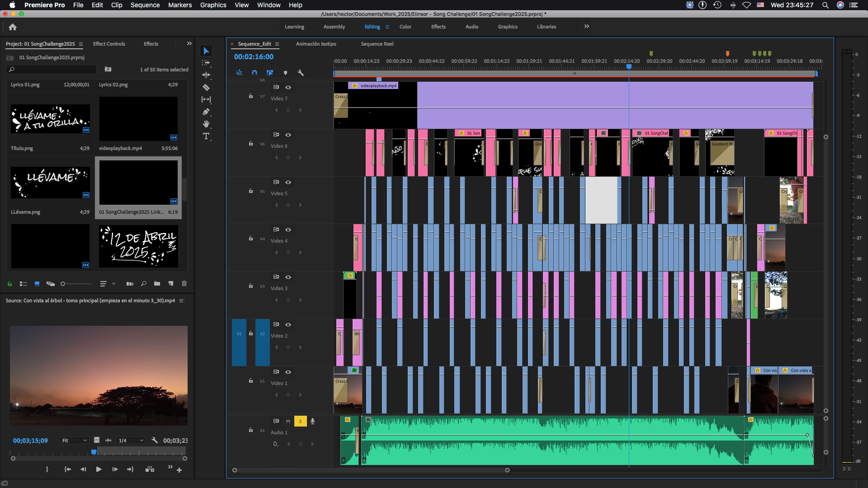The height and width of the screenshot is (488, 868).
Task: Hide Video 7 track output
Action: pos(288,87)
